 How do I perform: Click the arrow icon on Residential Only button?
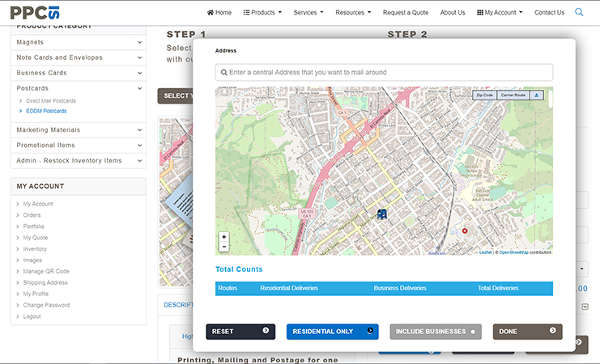[x=370, y=330]
